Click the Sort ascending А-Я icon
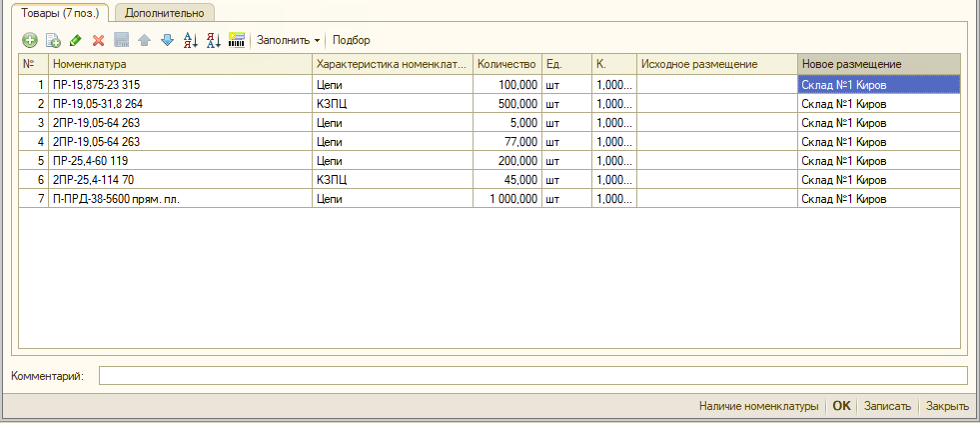Viewport: 980px width, 423px height. pos(190,40)
